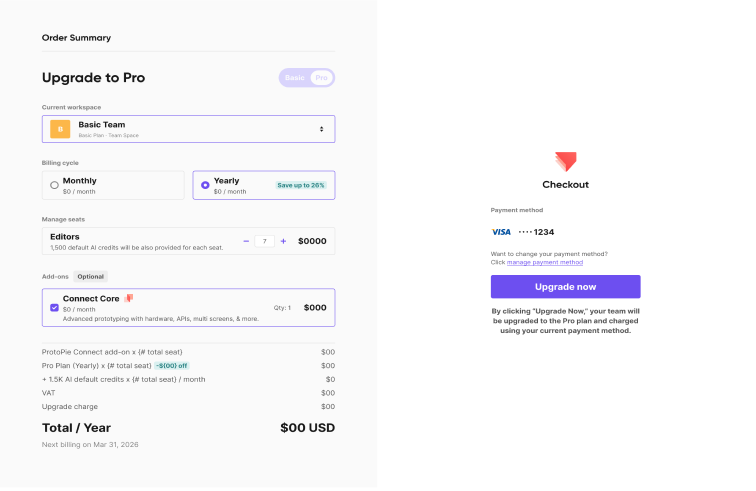
Task: Click the Save up to 26% badge
Action: [x=301, y=185]
